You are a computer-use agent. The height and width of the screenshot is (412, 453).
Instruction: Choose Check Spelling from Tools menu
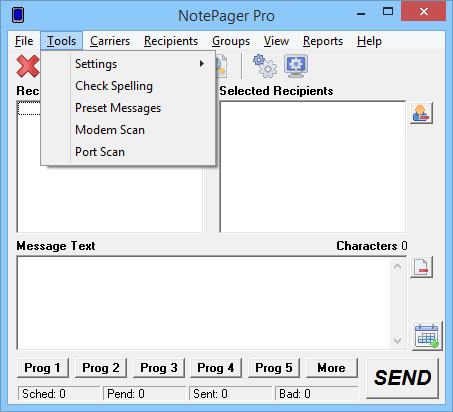[128, 86]
